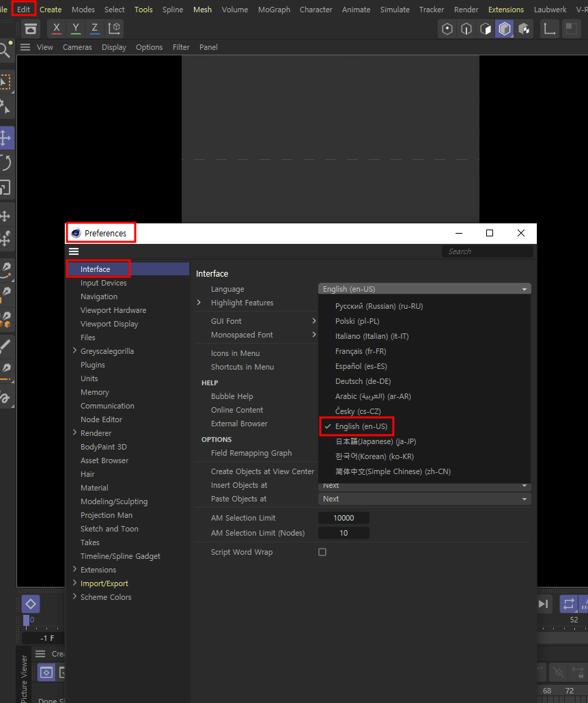Expand the Extensions tree arrow in Preferences
The width and height of the screenshot is (588, 703).
pos(74,569)
